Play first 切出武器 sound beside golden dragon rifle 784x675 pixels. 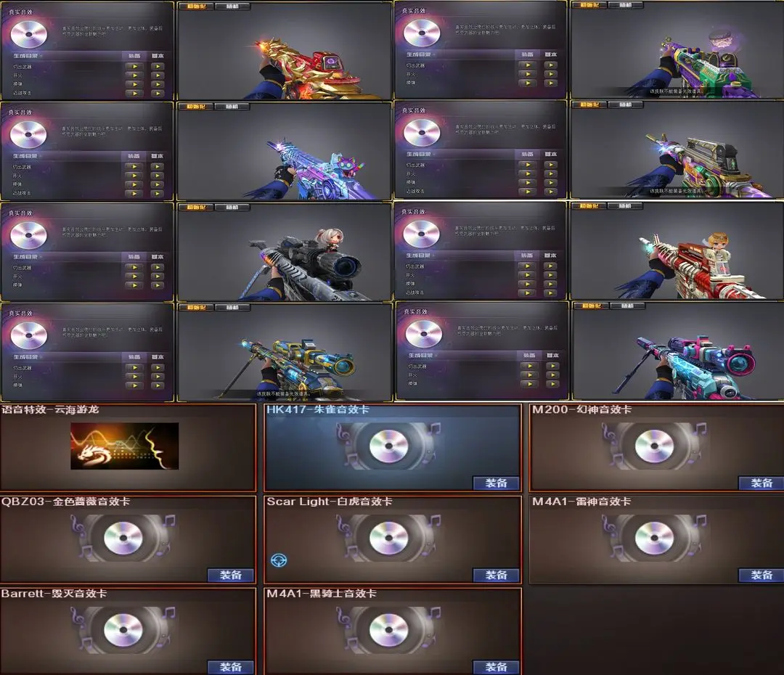[x=134, y=66]
